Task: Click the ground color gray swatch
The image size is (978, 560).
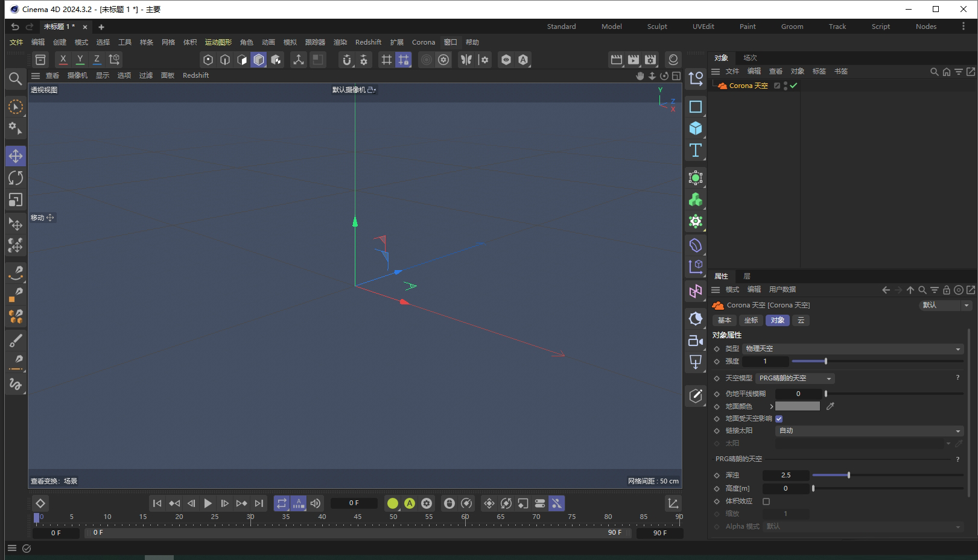Action: [x=798, y=406]
